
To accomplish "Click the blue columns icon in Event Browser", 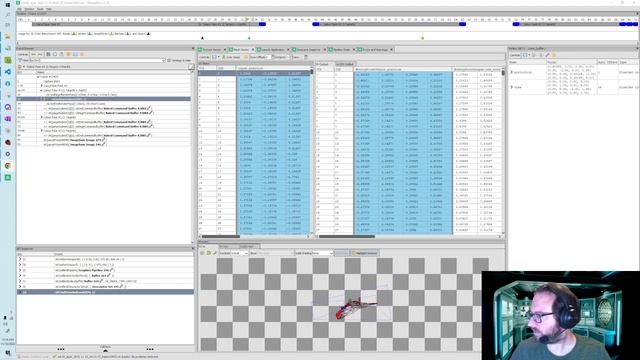I will 75,54.
